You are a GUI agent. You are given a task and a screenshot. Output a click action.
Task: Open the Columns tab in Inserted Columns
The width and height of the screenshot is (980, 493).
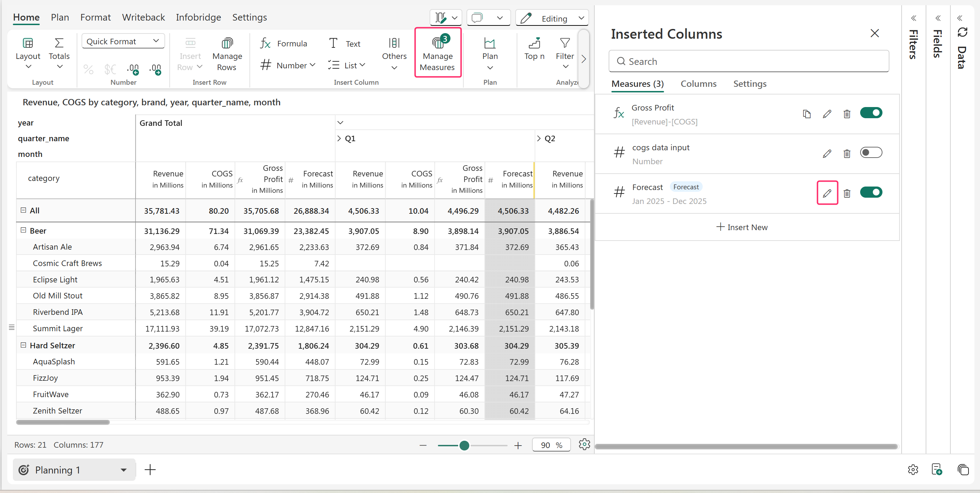pyautogui.click(x=698, y=84)
